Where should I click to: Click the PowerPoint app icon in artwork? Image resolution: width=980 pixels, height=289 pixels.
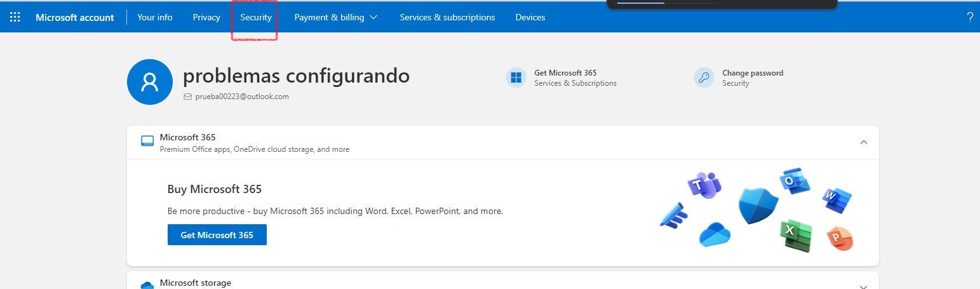pyautogui.click(x=840, y=238)
